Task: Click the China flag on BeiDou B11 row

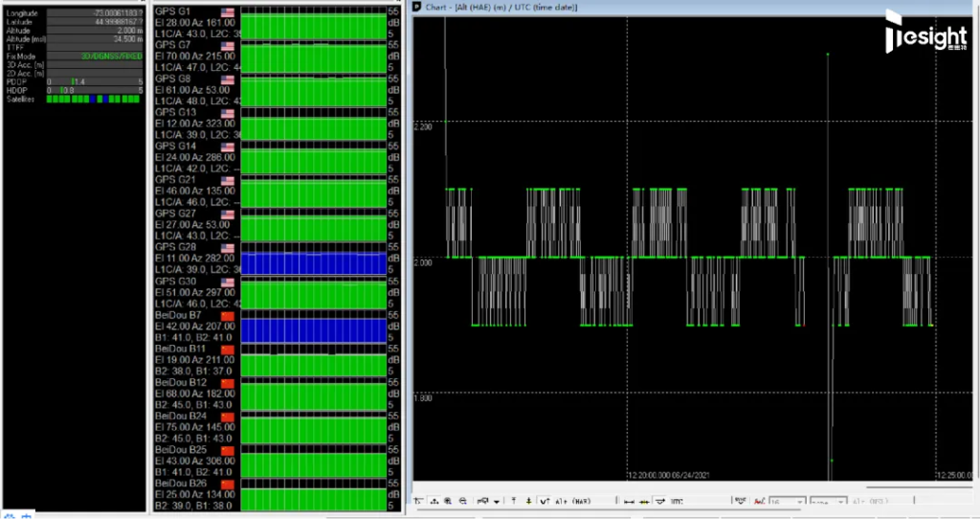Action: 228,350
